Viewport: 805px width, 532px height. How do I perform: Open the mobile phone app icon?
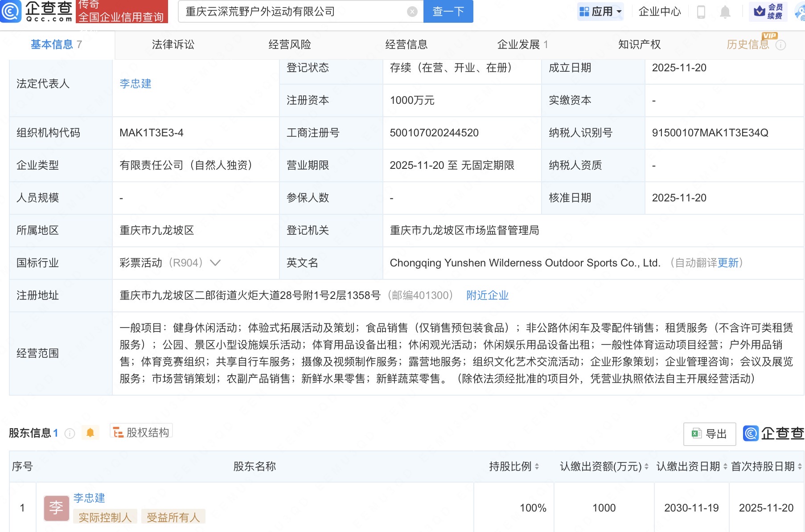point(701,12)
